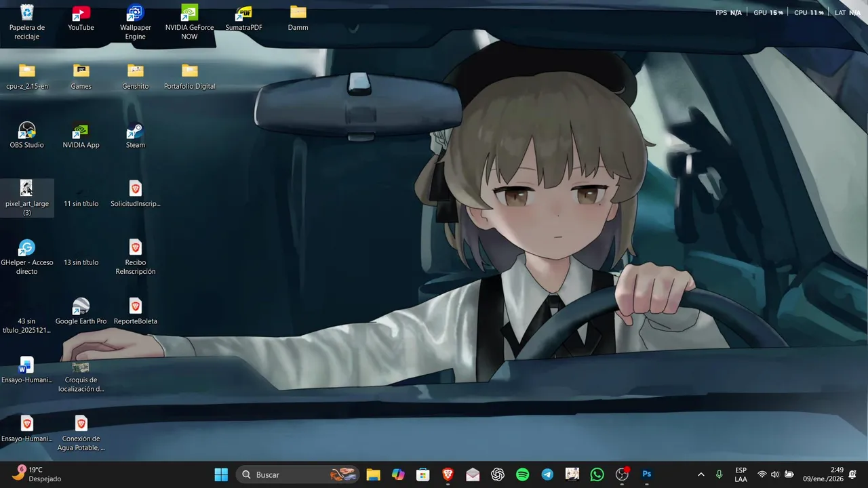Select the Games folder icon
This screenshot has width=868, height=488.
click(x=81, y=77)
